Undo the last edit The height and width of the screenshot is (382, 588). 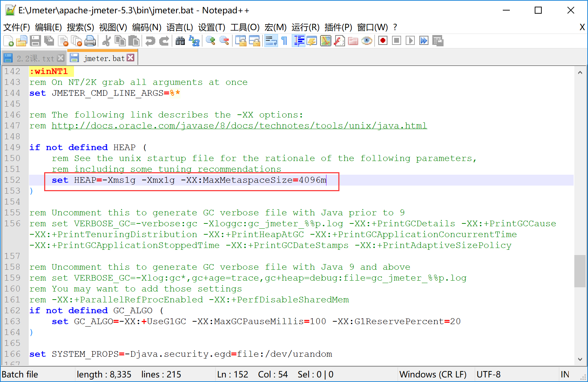pos(150,41)
